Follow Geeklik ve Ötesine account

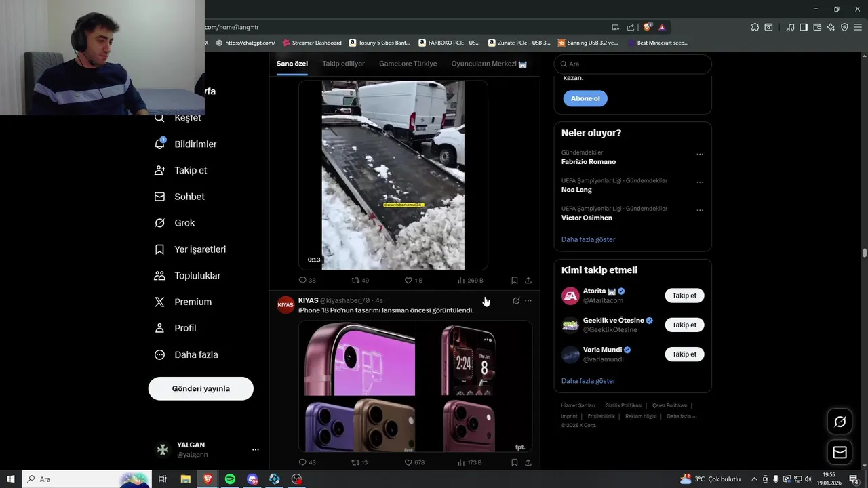[x=684, y=325]
